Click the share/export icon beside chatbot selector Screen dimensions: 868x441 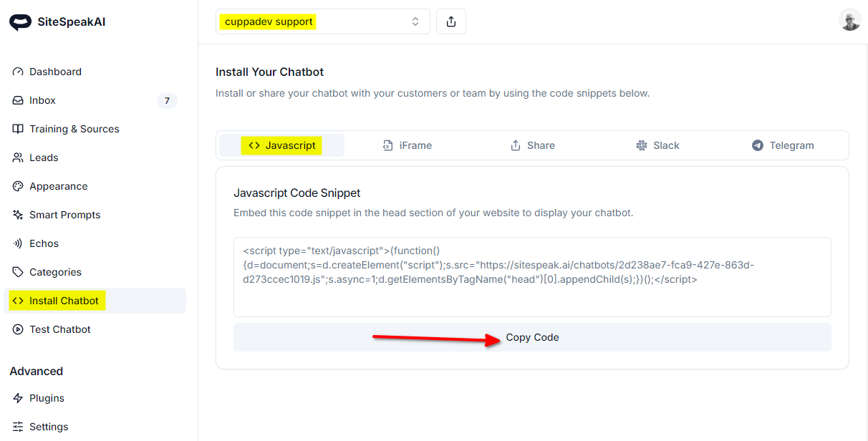coord(451,21)
